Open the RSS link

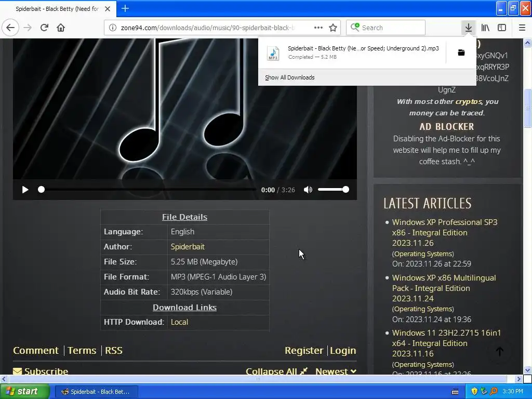click(x=114, y=351)
